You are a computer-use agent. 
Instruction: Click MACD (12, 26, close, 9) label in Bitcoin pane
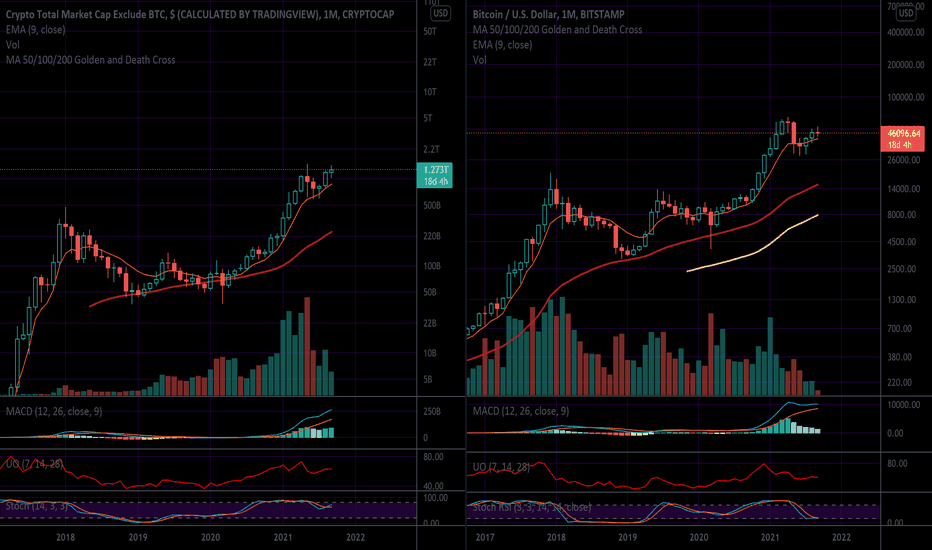[521, 411]
